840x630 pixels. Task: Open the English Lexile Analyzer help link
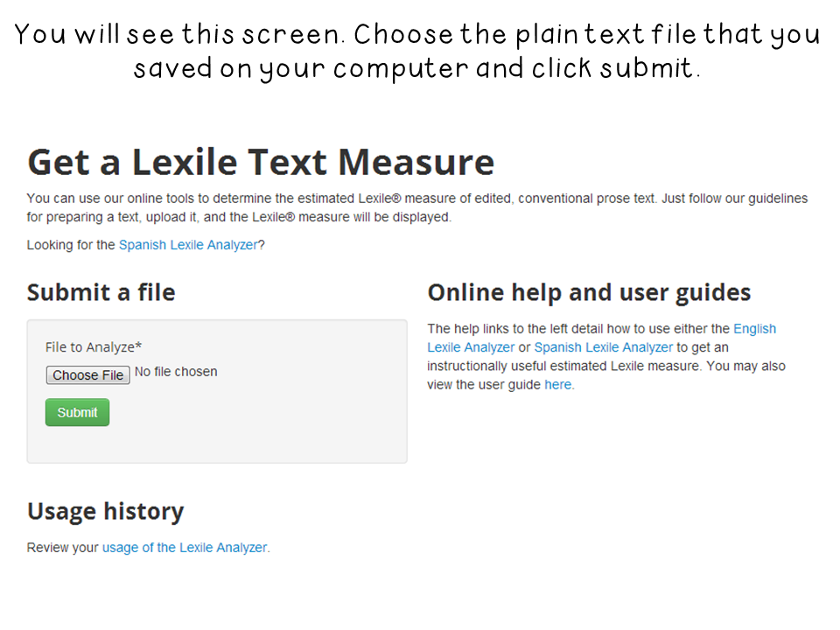click(x=754, y=329)
